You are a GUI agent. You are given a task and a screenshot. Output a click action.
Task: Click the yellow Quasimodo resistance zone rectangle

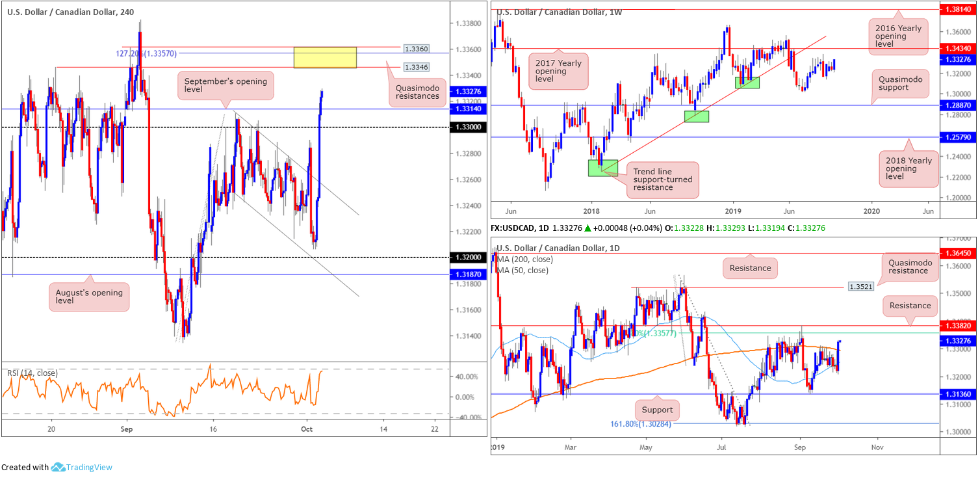[324, 57]
